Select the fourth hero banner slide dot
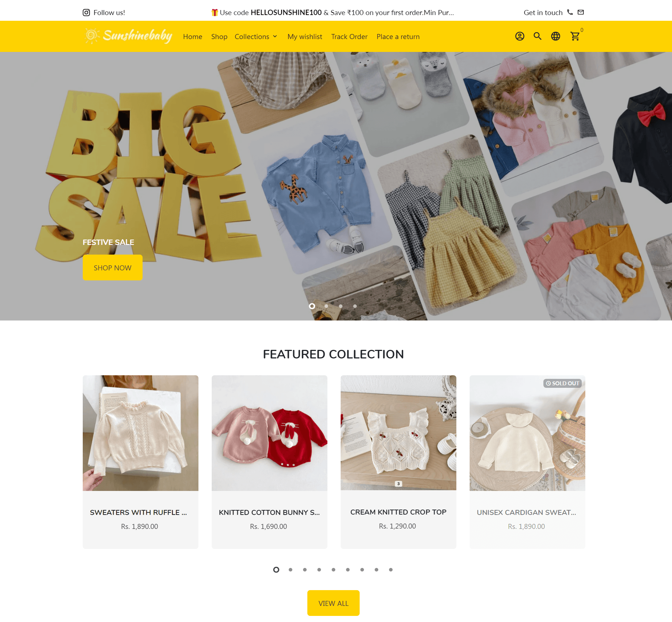 (x=355, y=306)
